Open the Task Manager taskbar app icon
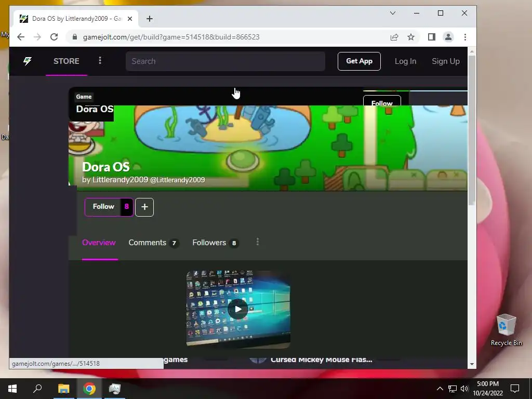This screenshot has width=532, height=399. click(115, 389)
